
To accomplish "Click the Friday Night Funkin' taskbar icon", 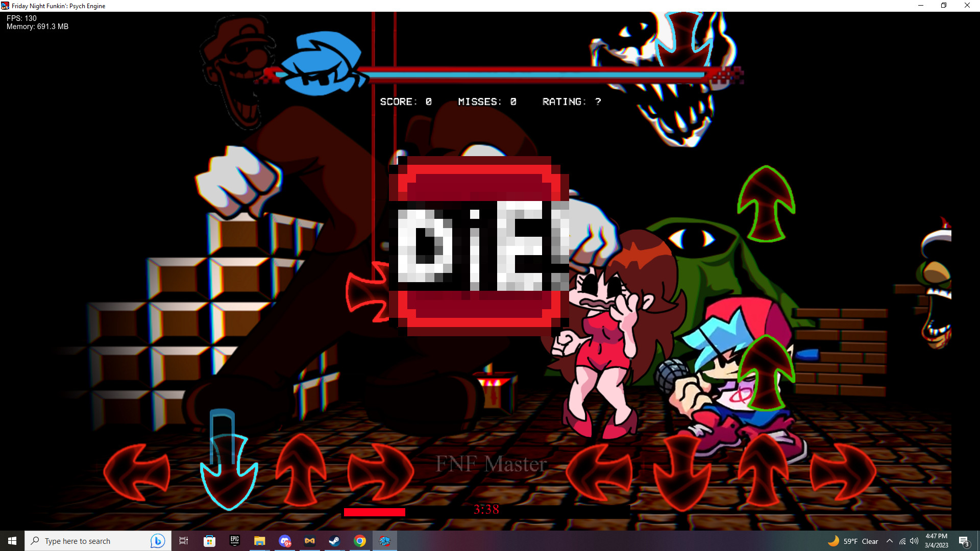I will click(x=385, y=541).
